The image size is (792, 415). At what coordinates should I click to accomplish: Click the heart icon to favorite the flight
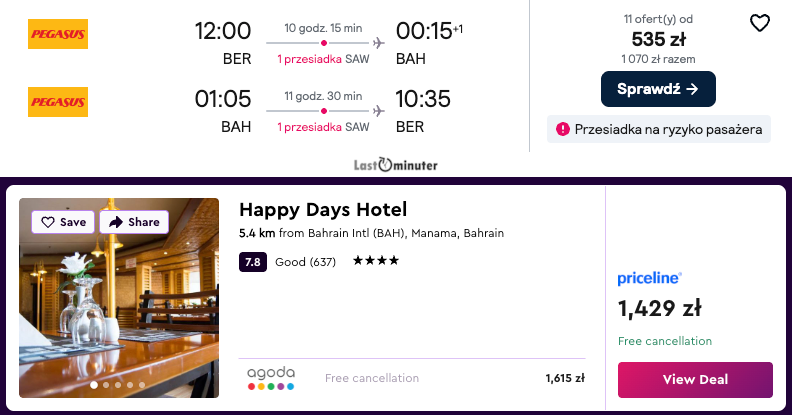click(x=760, y=23)
